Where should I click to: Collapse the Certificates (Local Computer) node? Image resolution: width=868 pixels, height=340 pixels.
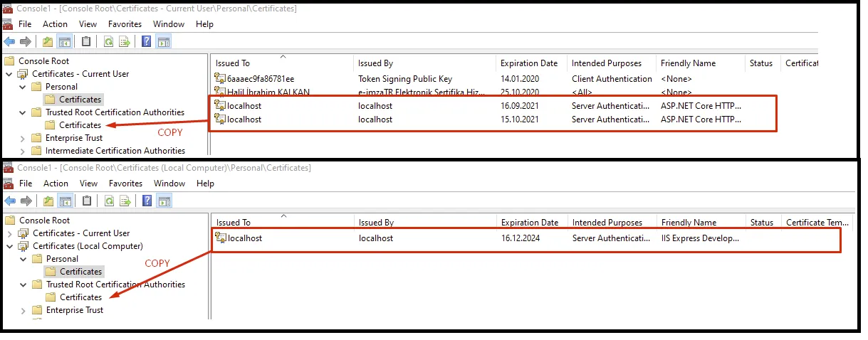pyautogui.click(x=9, y=246)
